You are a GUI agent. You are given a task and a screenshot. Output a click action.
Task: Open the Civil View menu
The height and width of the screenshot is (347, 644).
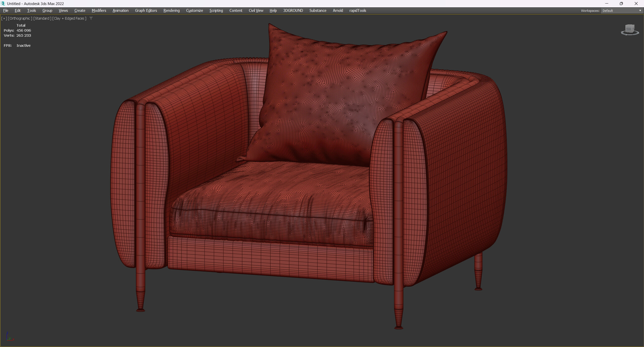(256, 11)
